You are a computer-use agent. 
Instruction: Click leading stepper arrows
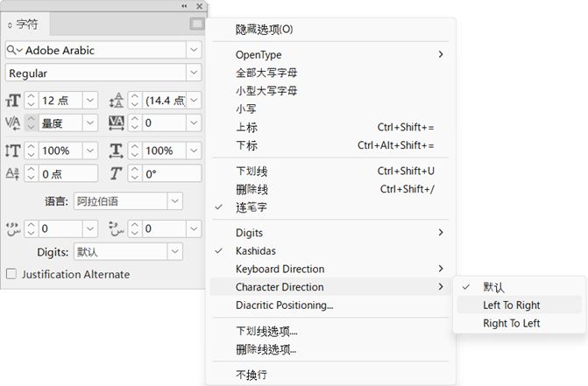(x=135, y=101)
